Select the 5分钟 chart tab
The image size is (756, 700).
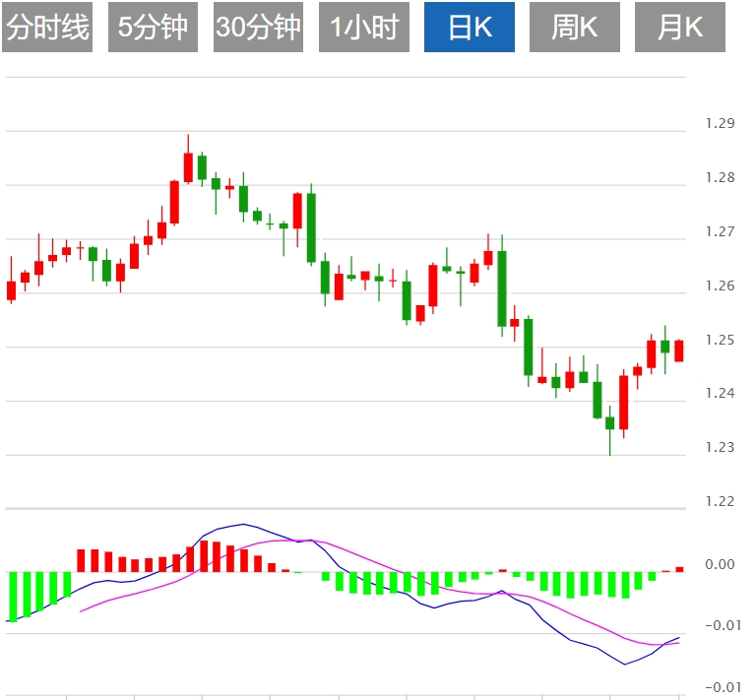(153, 28)
